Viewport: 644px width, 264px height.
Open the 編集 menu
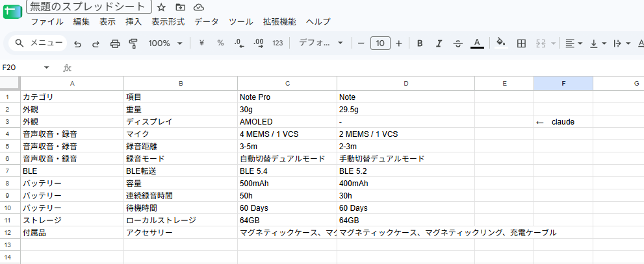click(x=81, y=21)
